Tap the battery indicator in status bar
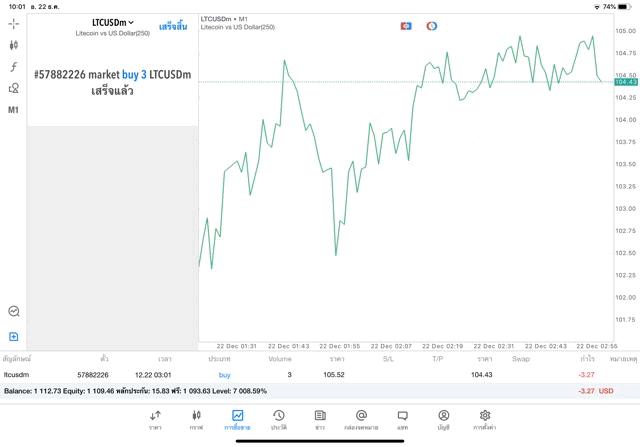 tap(625, 7)
